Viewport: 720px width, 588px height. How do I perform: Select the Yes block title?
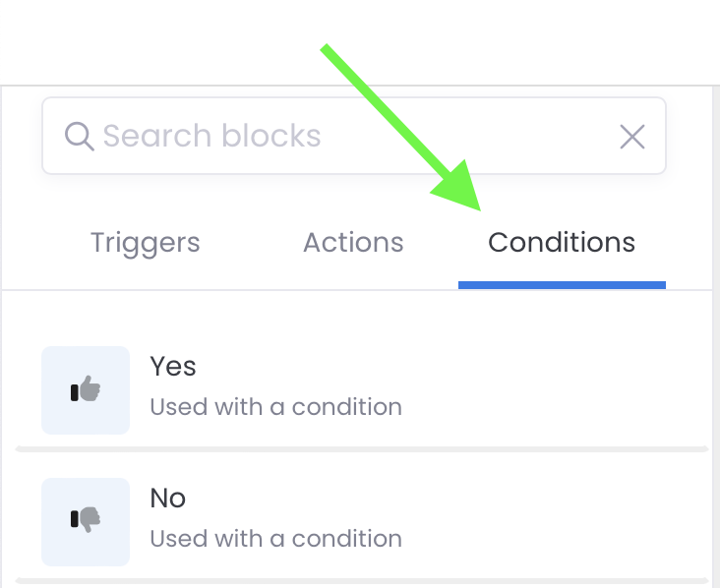coord(173,367)
